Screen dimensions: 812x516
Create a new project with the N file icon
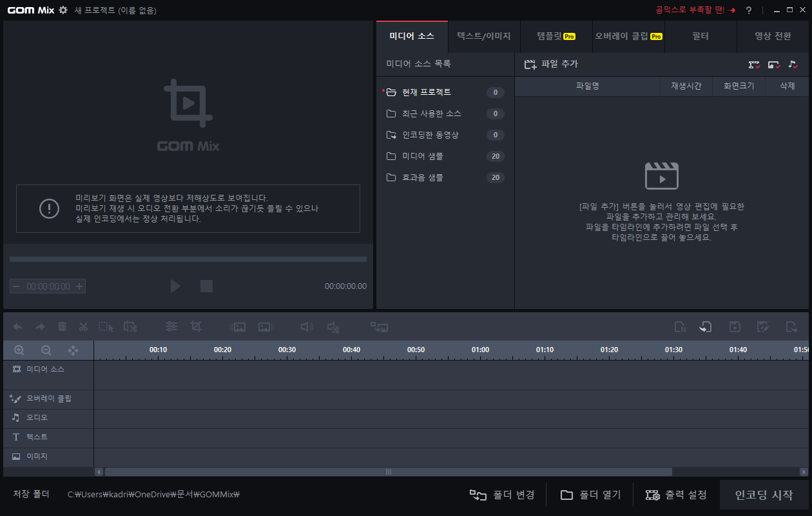click(x=680, y=327)
